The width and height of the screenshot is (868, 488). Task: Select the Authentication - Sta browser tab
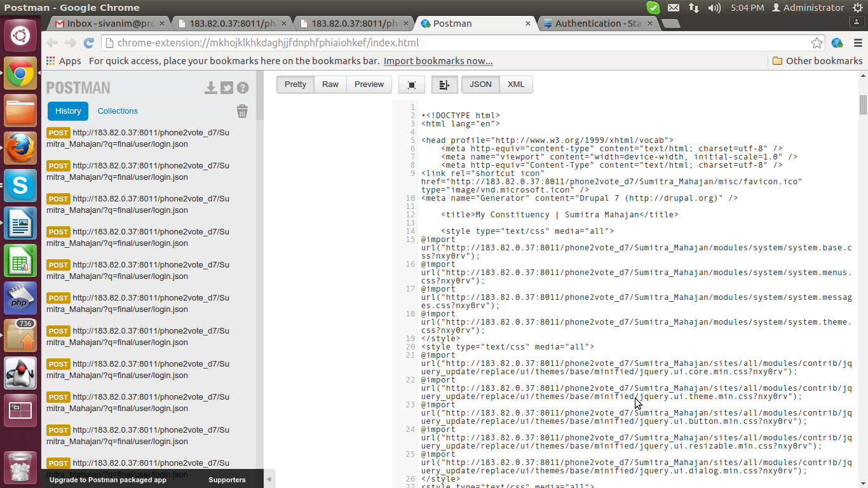594,22
